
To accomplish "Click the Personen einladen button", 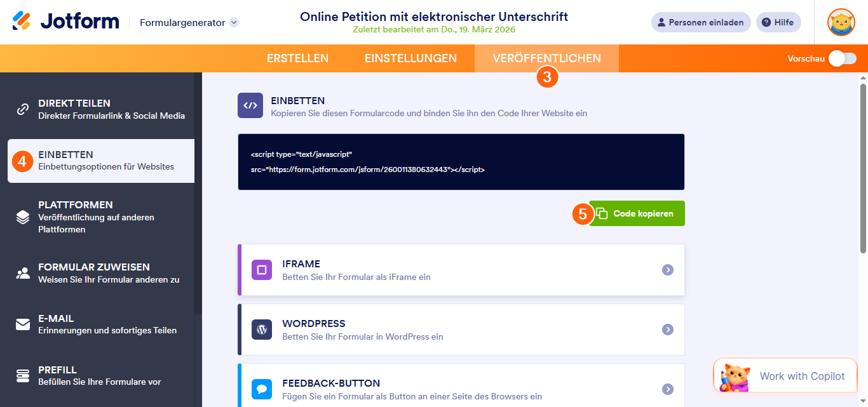I will coord(701,22).
